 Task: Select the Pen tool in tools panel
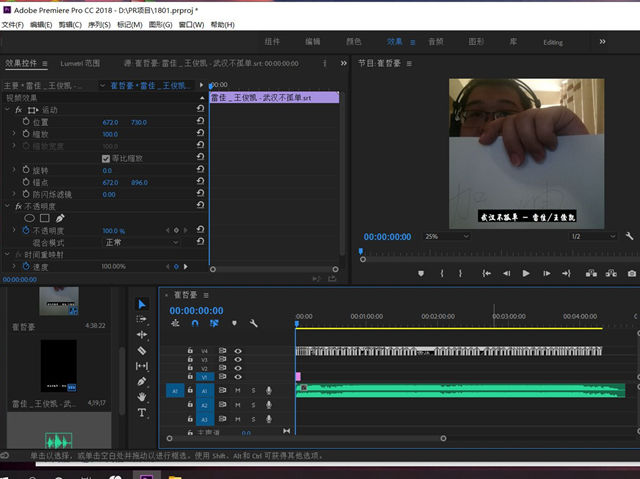(x=141, y=381)
